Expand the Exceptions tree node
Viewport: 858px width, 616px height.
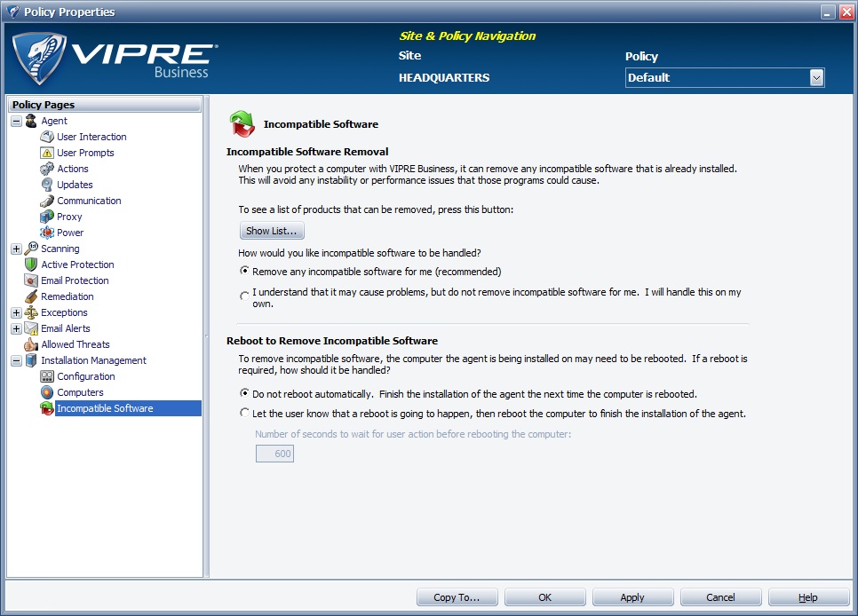pyautogui.click(x=16, y=313)
